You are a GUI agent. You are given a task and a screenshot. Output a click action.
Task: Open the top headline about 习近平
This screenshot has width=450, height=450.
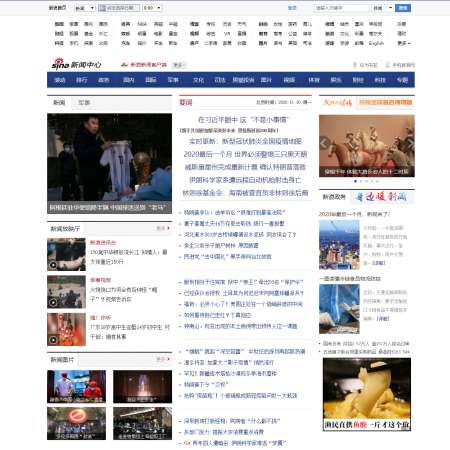coord(244,120)
